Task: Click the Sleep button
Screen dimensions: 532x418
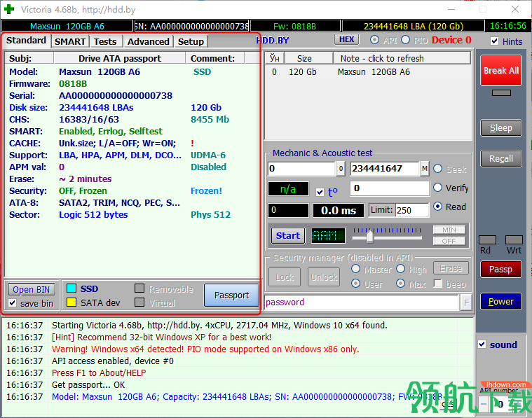Action: pyautogui.click(x=501, y=128)
